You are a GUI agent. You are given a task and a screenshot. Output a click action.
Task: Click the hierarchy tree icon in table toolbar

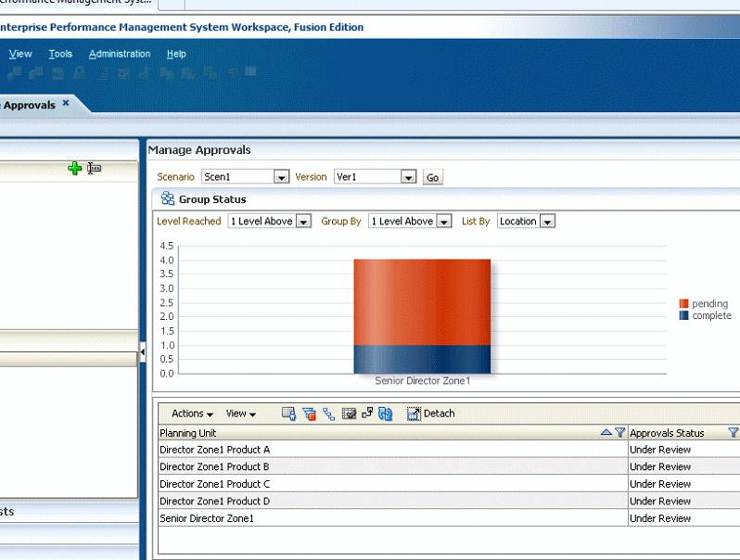point(328,414)
